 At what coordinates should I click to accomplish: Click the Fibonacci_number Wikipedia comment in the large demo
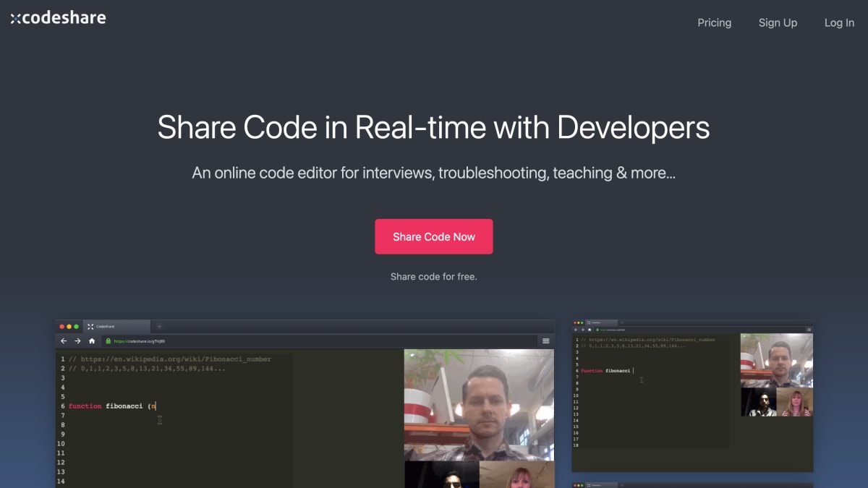click(170, 359)
